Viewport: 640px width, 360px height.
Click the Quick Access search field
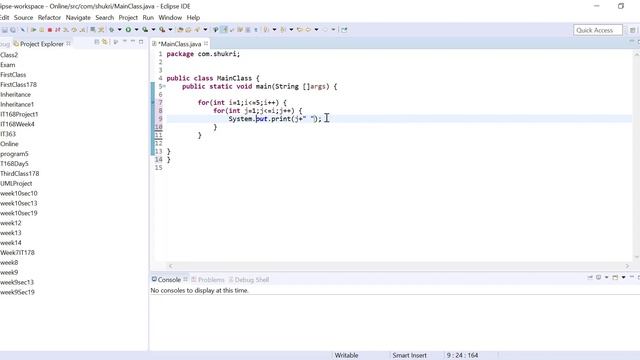tap(598, 30)
